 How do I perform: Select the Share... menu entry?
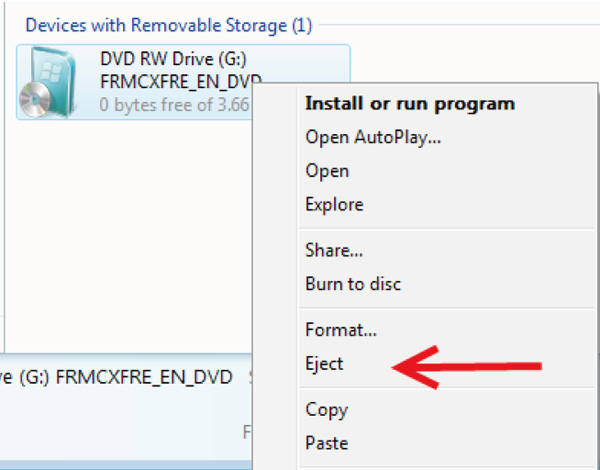[x=334, y=250]
